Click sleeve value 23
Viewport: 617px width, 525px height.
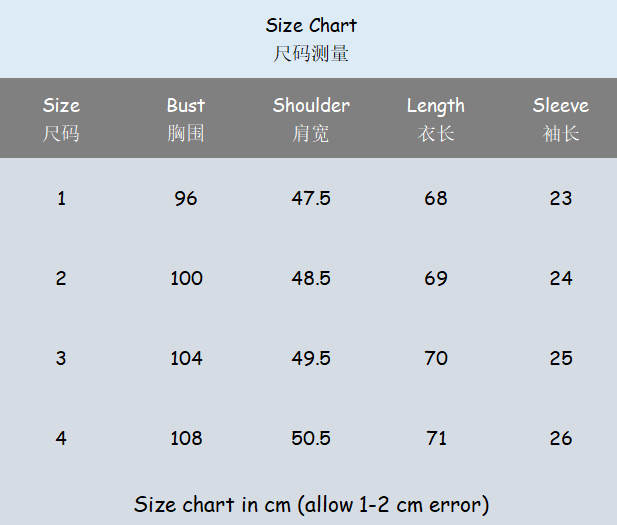coord(560,198)
